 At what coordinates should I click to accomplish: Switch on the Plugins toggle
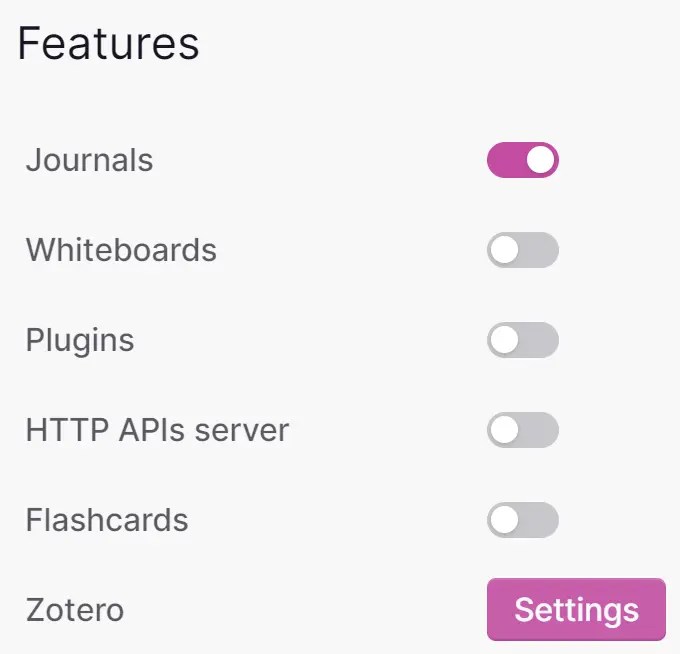click(522, 340)
